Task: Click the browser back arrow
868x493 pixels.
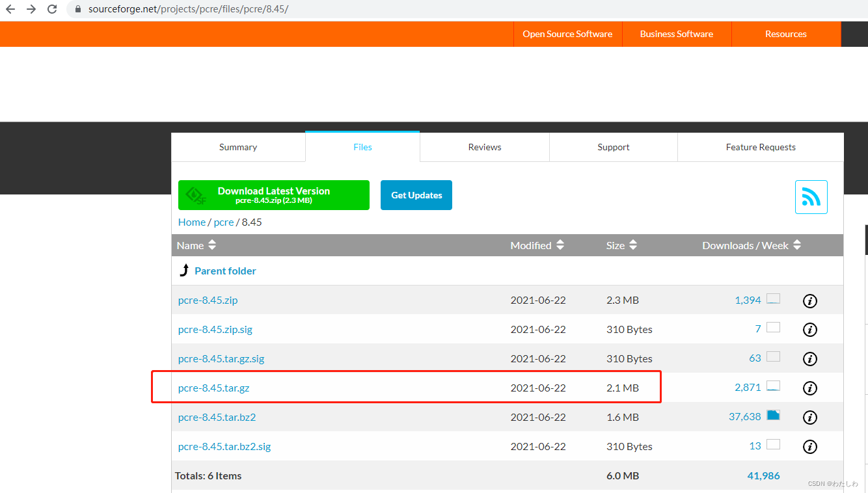Action: [x=10, y=9]
